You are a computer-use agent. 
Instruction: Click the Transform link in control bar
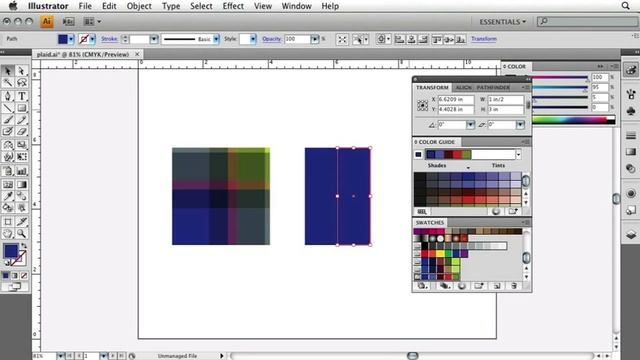[x=484, y=39]
